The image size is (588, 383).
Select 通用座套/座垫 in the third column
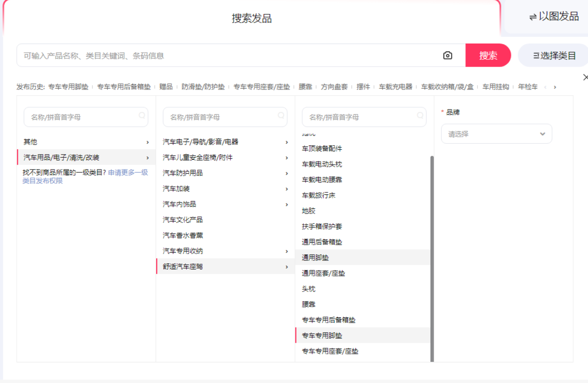tap(323, 273)
